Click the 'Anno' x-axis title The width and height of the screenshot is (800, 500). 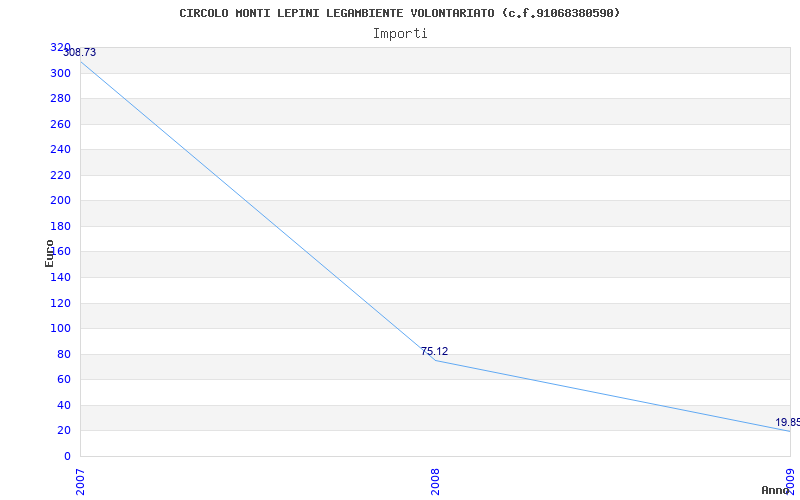pyautogui.click(x=775, y=490)
